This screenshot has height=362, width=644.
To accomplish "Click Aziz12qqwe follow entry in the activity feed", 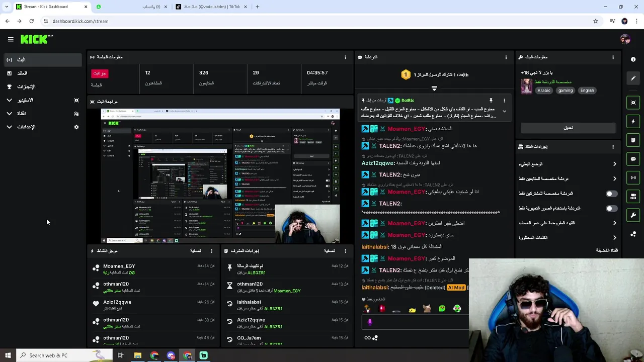I will tap(153, 305).
